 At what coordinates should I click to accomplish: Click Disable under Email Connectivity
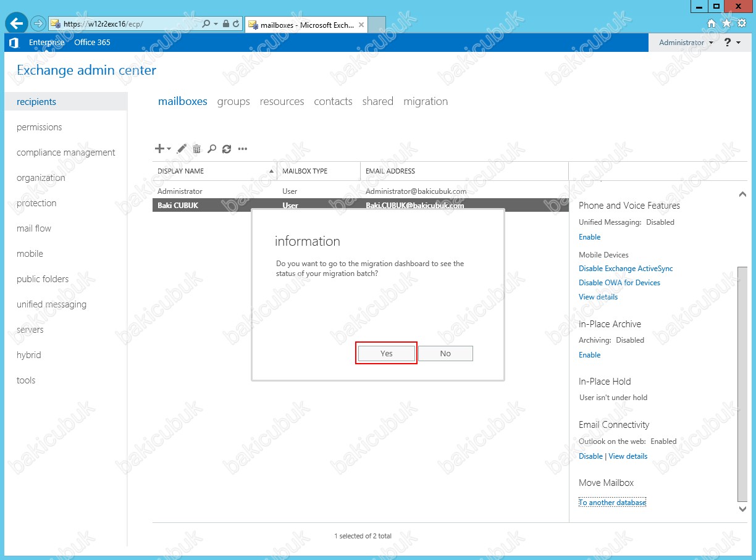coord(590,456)
